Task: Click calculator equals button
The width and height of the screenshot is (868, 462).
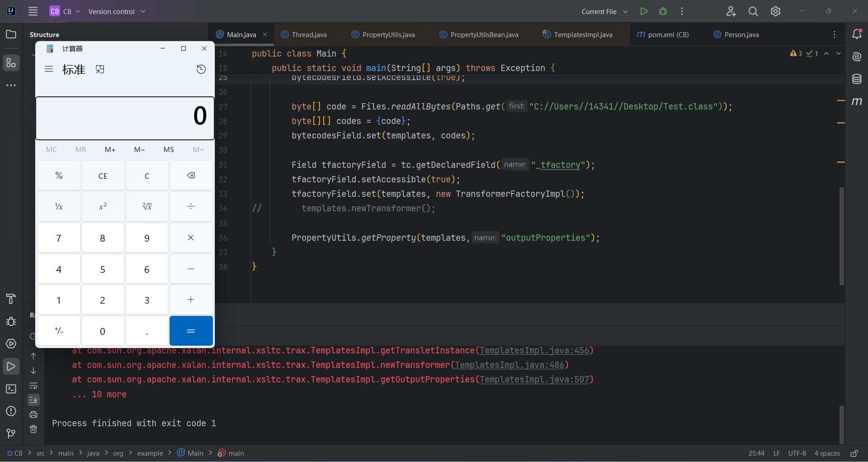Action: 191,331
